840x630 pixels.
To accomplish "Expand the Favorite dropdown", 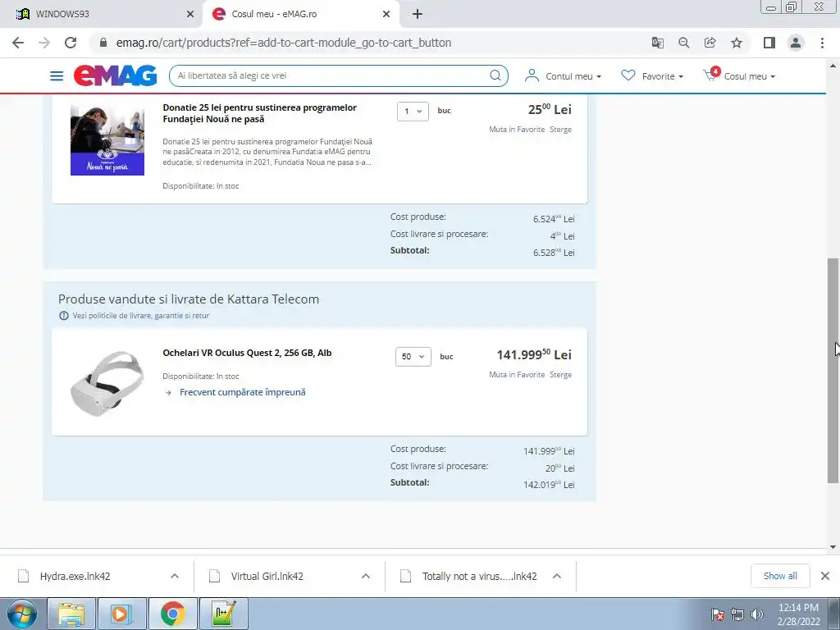I will [x=681, y=76].
